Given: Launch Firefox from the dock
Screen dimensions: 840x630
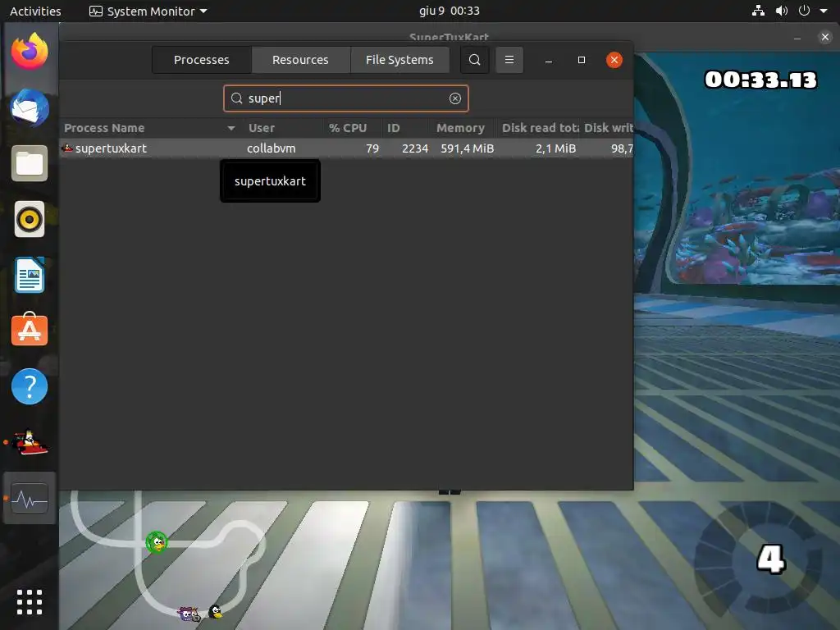Looking at the screenshot, I should click(x=30, y=52).
